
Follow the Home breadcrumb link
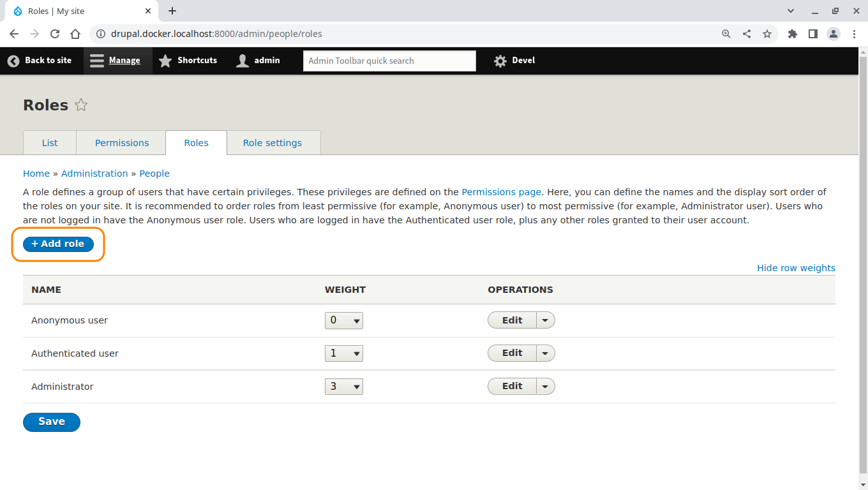(x=36, y=174)
